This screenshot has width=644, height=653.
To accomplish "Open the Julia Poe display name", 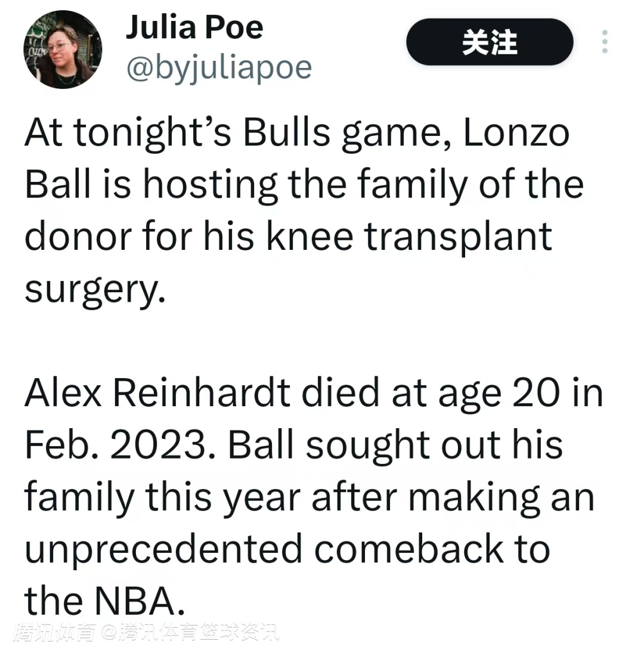I will [x=194, y=27].
